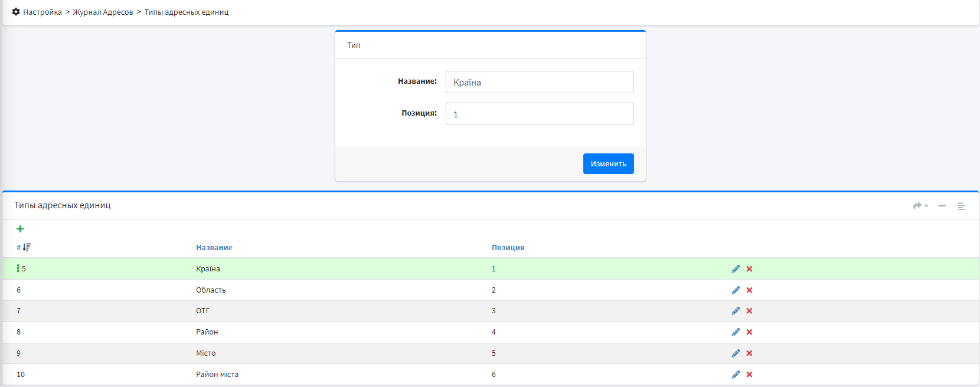This screenshot has width=980, height=387.
Task: Delete the Область row using red X
Action: coord(749,290)
